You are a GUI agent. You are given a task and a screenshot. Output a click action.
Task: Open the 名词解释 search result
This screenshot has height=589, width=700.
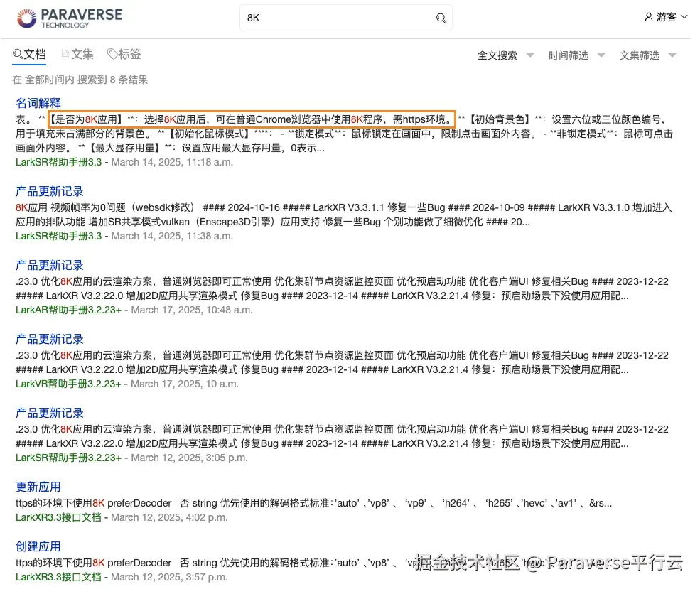point(38,102)
